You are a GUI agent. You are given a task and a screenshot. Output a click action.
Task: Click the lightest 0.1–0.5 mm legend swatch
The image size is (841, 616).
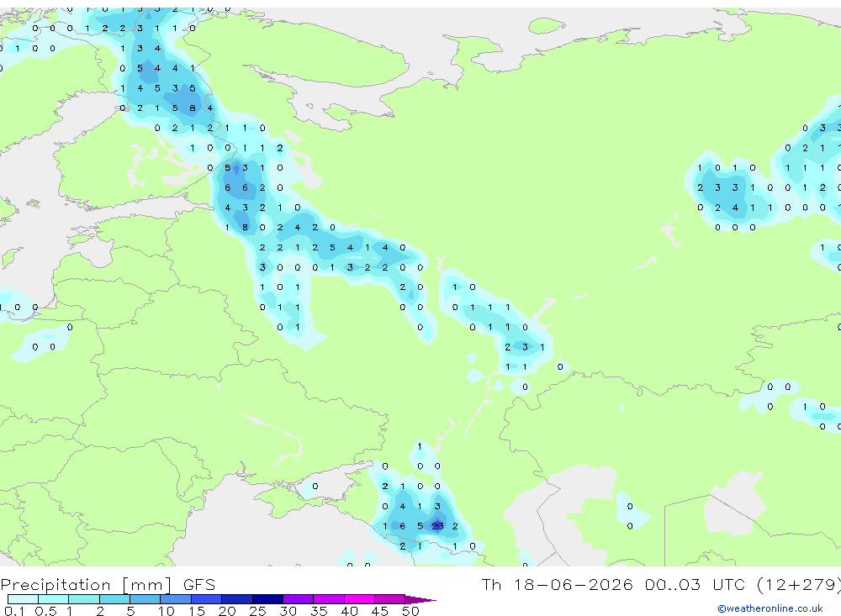23,599
